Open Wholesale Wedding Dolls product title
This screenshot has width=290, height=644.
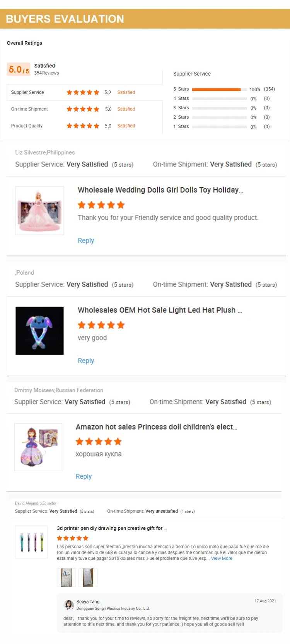pos(160,190)
